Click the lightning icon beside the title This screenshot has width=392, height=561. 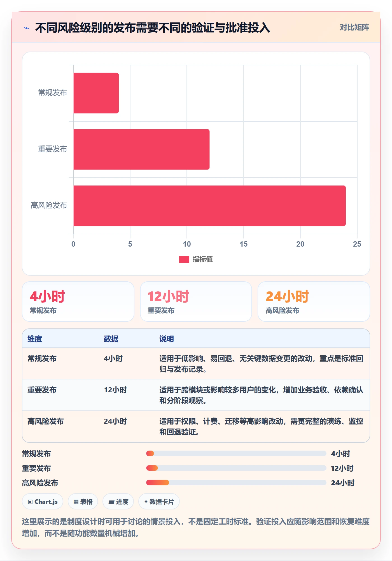coord(27,28)
